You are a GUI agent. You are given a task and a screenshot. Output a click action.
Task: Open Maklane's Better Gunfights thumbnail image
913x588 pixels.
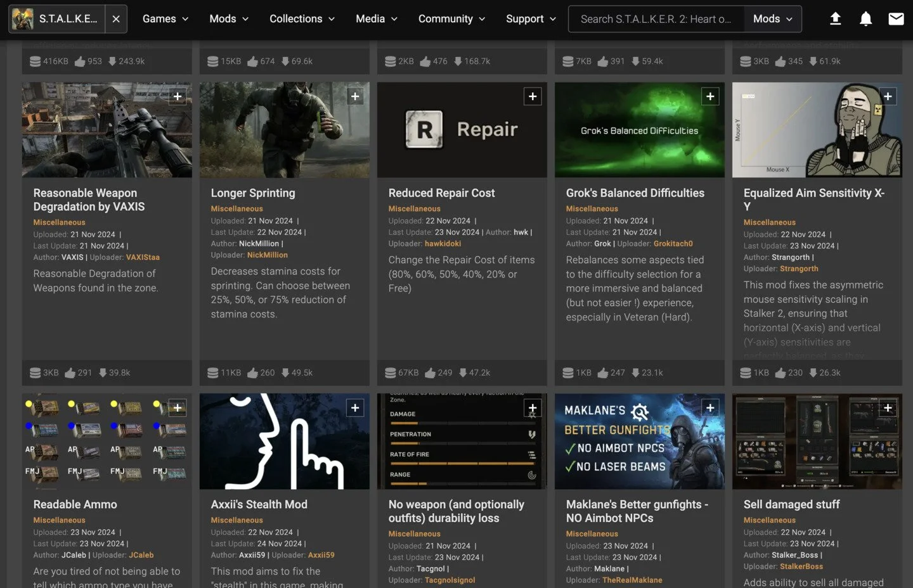point(639,442)
